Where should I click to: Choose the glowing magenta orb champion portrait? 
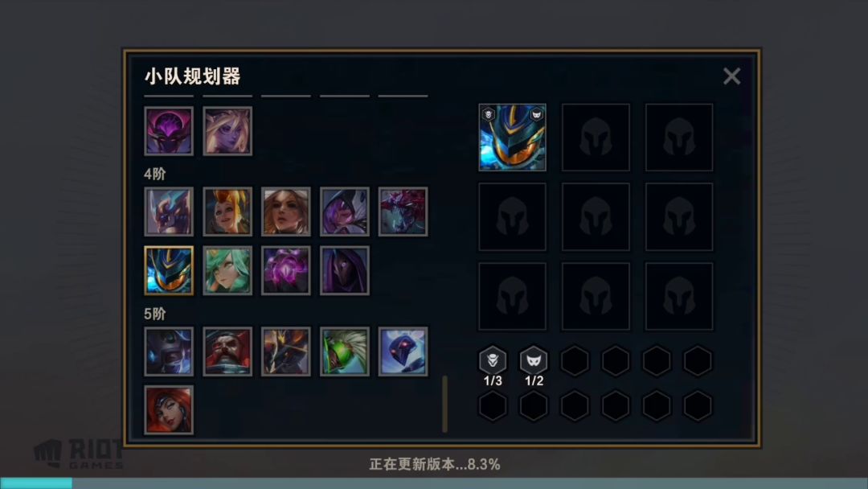pyautogui.click(x=285, y=270)
